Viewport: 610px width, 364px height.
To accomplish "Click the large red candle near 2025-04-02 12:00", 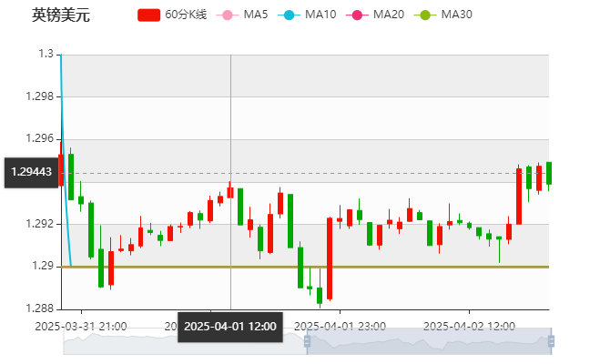I will click(519, 195).
